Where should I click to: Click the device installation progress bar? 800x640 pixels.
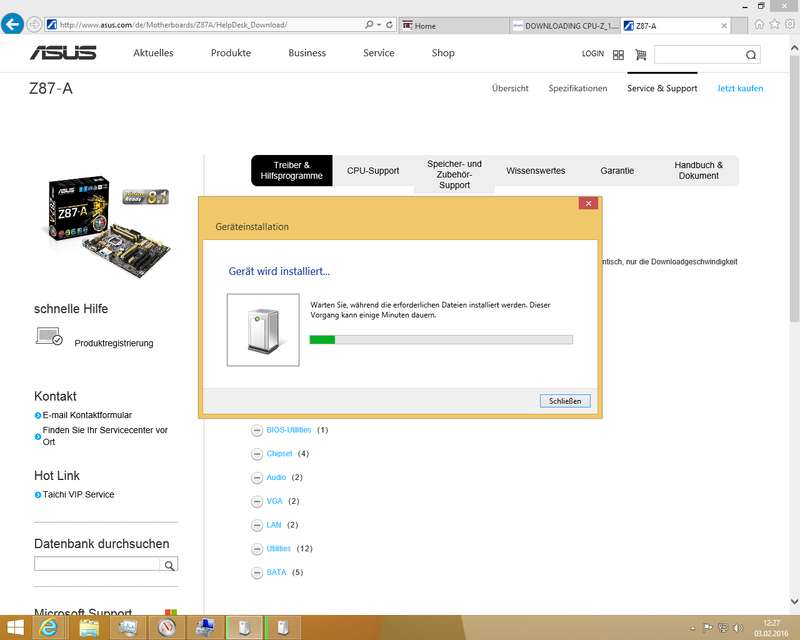coord(441,340)
